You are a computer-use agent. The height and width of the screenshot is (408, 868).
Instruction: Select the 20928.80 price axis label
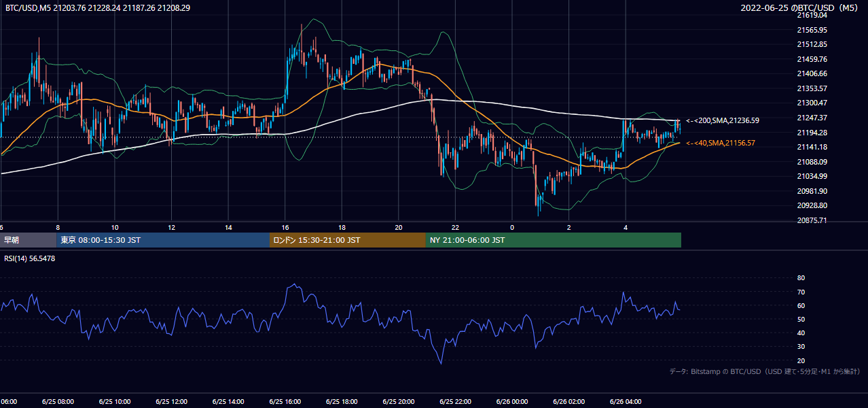coord(811,205)
